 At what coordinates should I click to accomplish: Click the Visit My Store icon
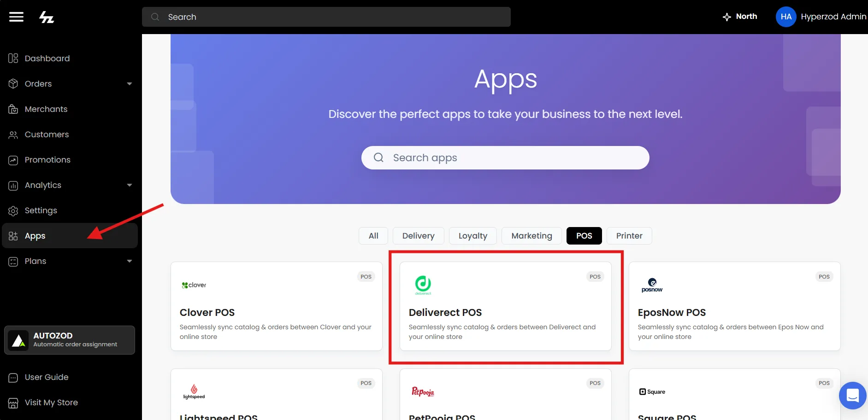pos(13,403)
